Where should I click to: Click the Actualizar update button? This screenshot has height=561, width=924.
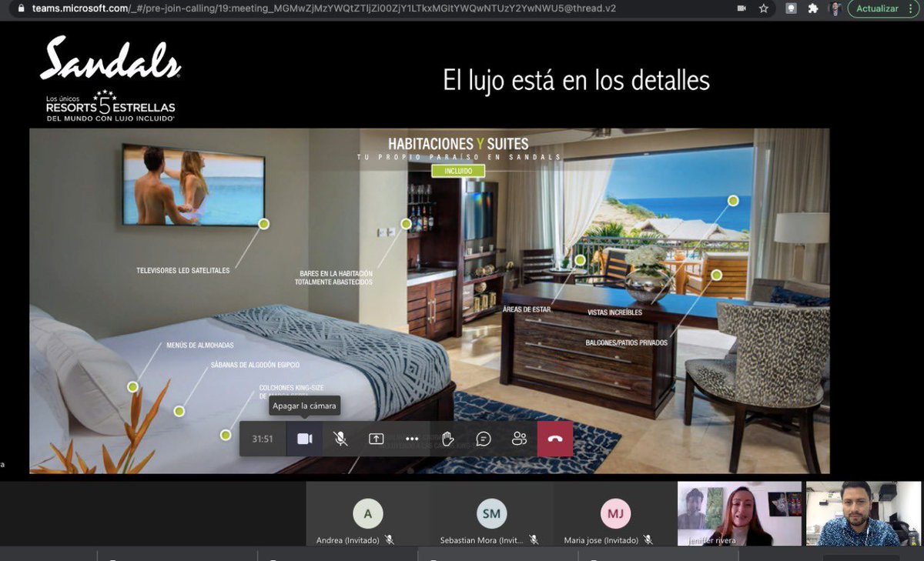(x=877, y=8)
